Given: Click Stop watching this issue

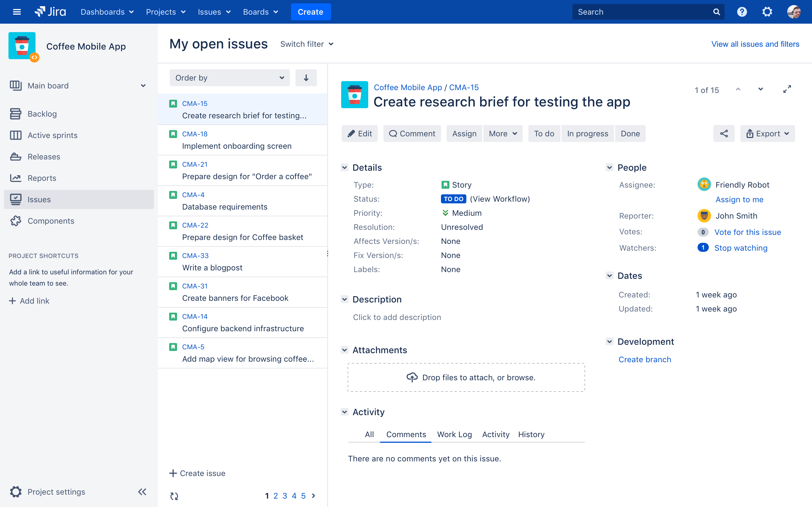Looking at the screenshot, I should coord(741,248).
